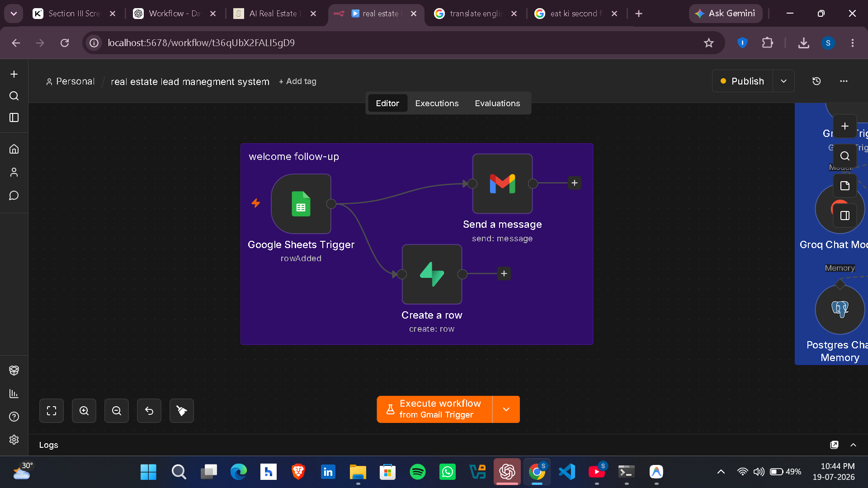Zoom in on the workflow canvas
This screenshot has width=868, height=488.
click(84, 411)
